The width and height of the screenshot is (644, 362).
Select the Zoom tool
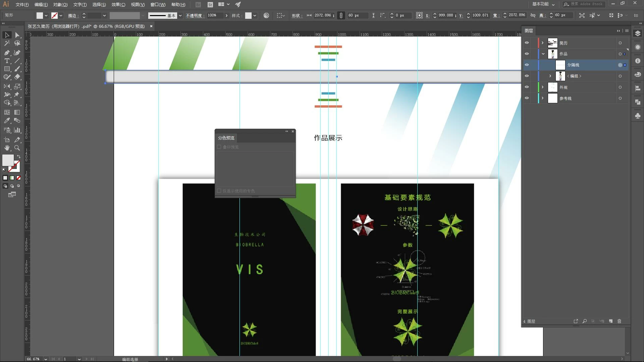(17, 148)
